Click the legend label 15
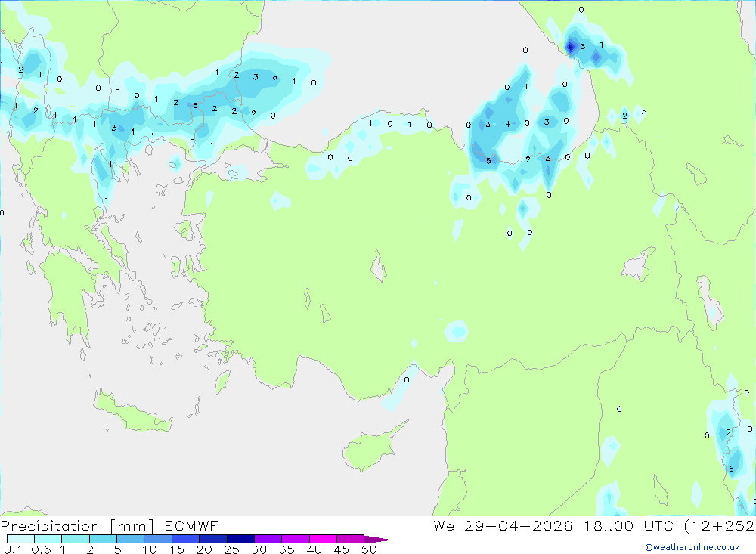Image resolution: width=756 pixels, height=554 pixels. (x=177, y=549)
